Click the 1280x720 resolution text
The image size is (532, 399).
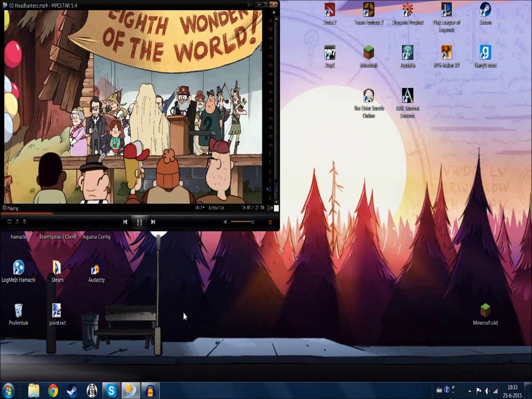pyautogui.click(x=216, y=207)
